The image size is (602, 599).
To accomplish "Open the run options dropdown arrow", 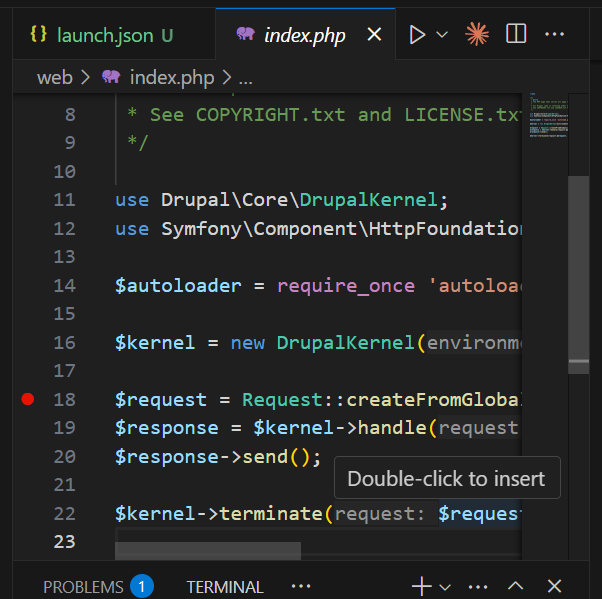I will click(x=442, y=35).
